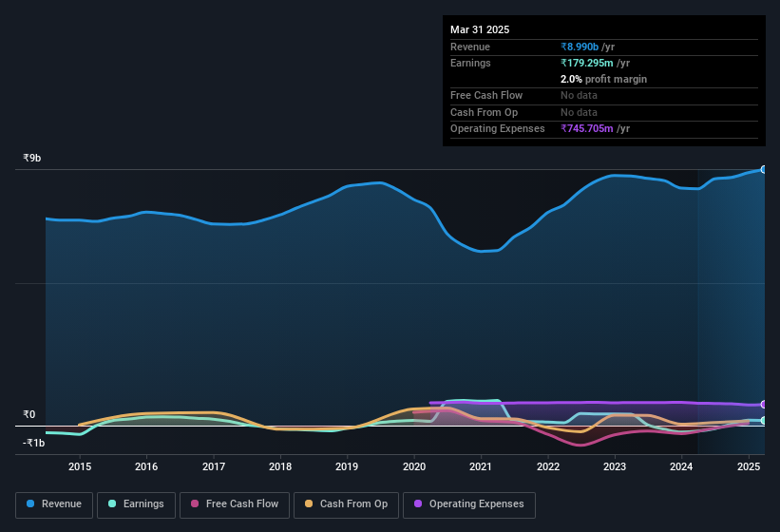This screenshot has width=780, height=532.
Task: Click the 2022 x-axis label
Action: point(547,466)
